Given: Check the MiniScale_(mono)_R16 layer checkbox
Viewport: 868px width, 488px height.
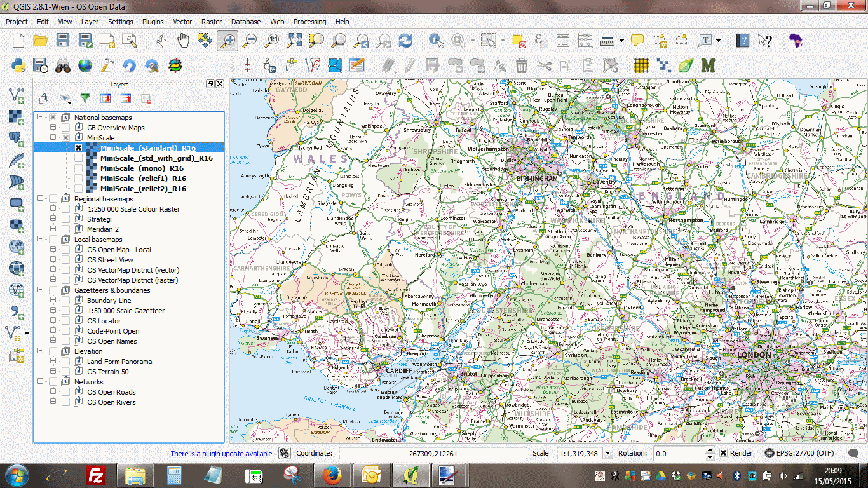Looking at the screenshot, I should pos(78,168).
